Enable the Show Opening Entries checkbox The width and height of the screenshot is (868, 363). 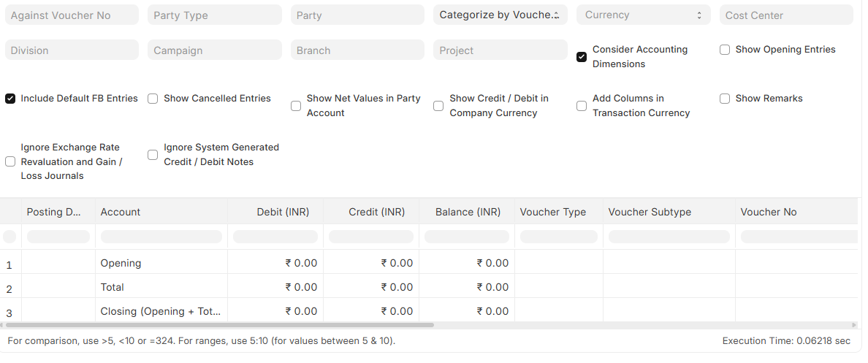pos(725,50)
